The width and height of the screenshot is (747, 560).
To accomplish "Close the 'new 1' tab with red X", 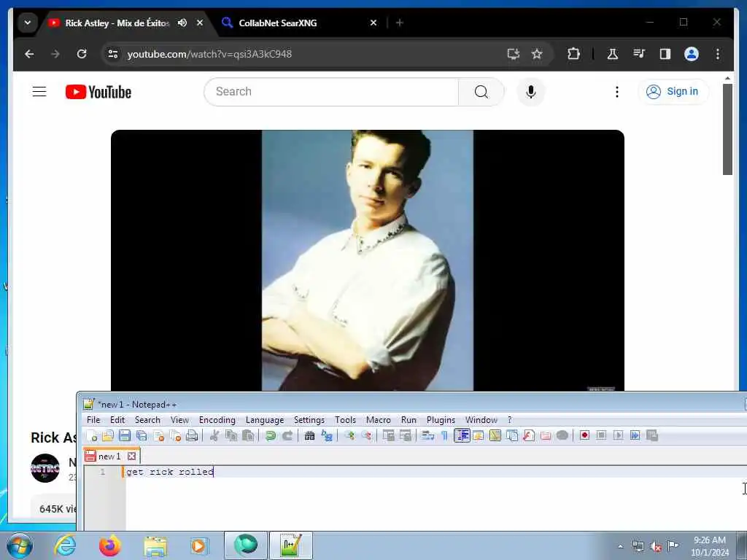I will tap(132, 456).
